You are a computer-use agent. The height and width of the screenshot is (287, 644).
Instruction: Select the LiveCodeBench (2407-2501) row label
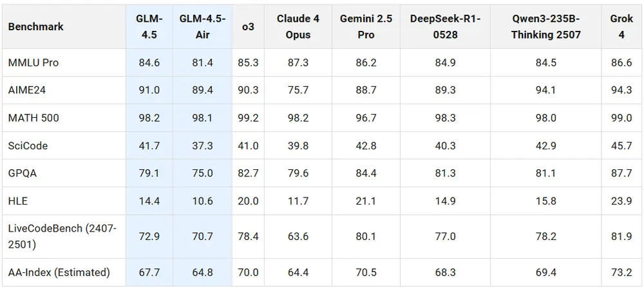click(62, 236)
